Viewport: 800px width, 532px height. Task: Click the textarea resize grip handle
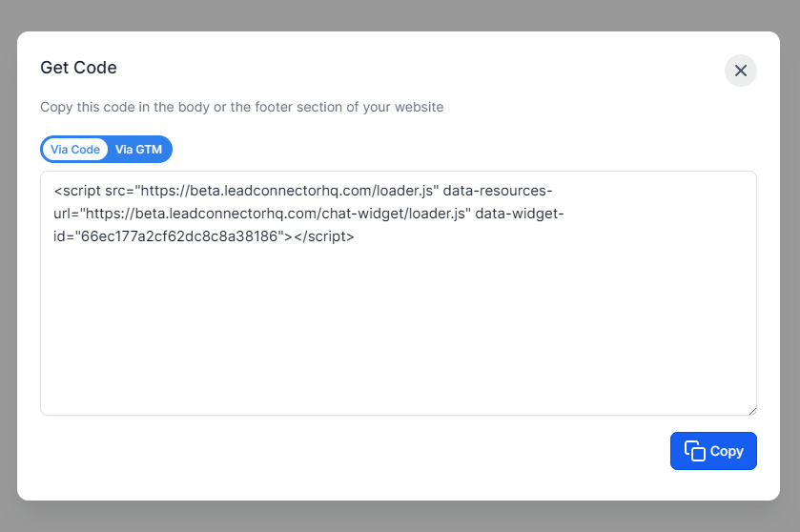tap(752, 411)
